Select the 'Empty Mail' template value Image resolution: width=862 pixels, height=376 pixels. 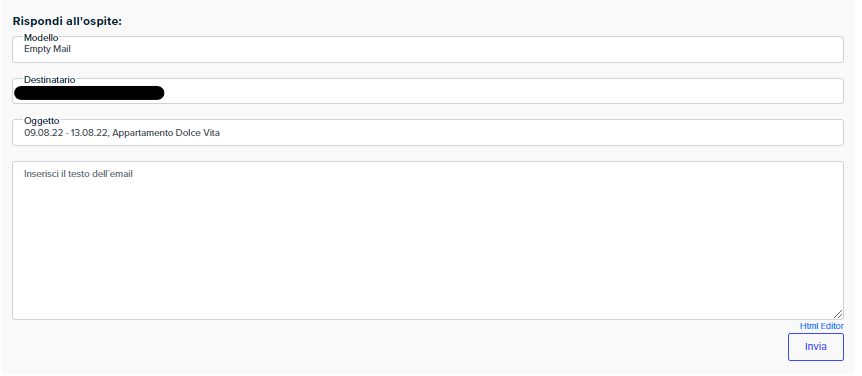(47, 49)
